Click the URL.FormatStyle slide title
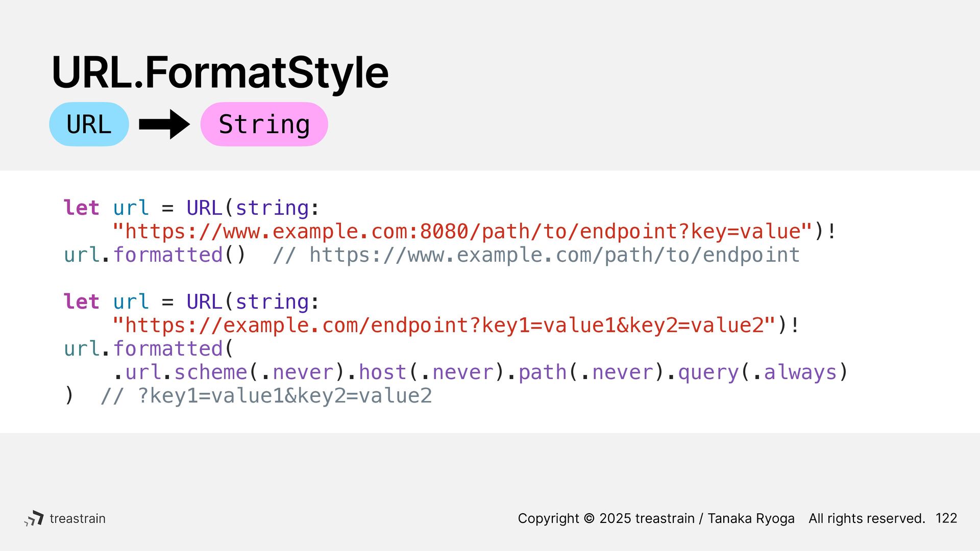 220,72
